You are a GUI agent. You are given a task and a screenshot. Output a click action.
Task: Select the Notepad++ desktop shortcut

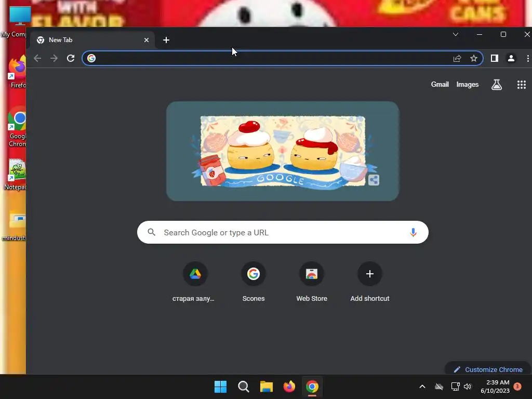click(x=15, y=175)
